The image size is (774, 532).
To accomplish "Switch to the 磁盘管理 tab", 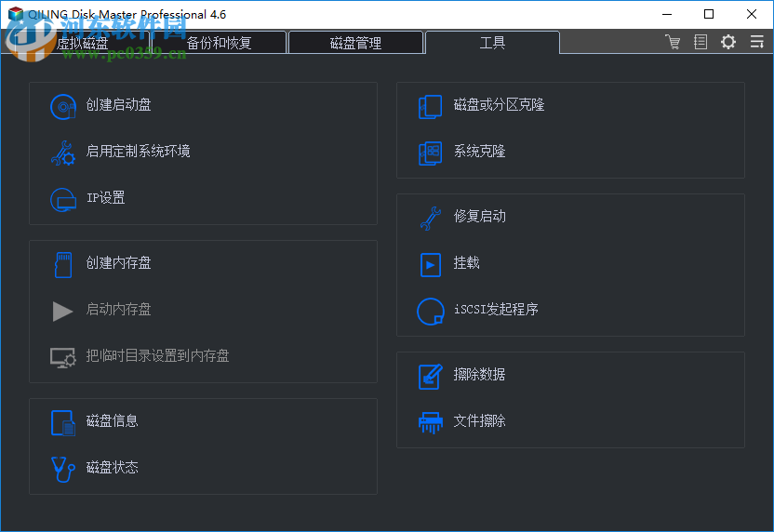I will coord(355,43).
